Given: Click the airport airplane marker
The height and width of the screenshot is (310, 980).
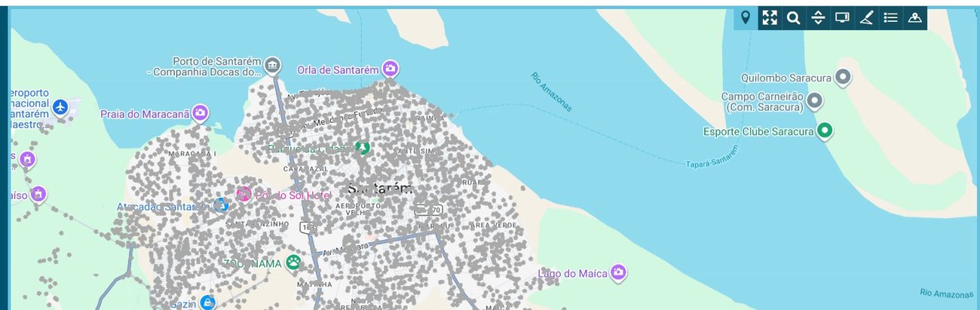Looking at the screenshot, I should pyautogui.click(x=61, y=108).
